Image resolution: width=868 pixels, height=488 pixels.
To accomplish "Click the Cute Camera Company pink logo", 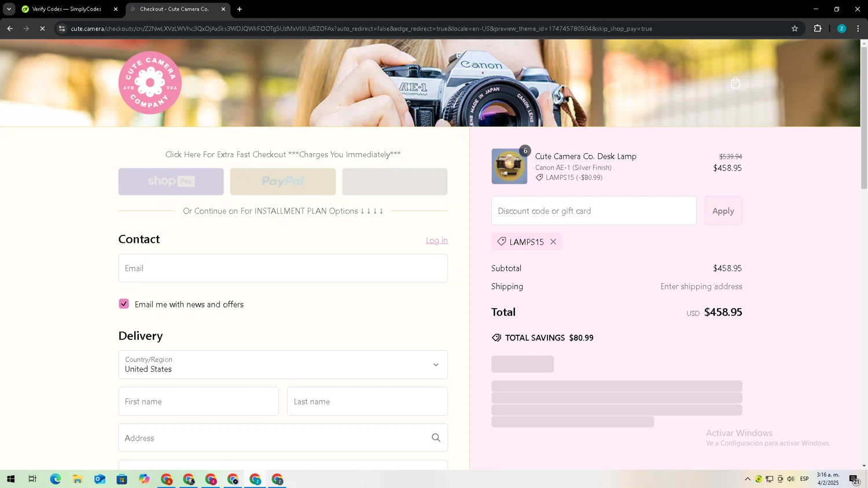I will [x=150, y=83].
